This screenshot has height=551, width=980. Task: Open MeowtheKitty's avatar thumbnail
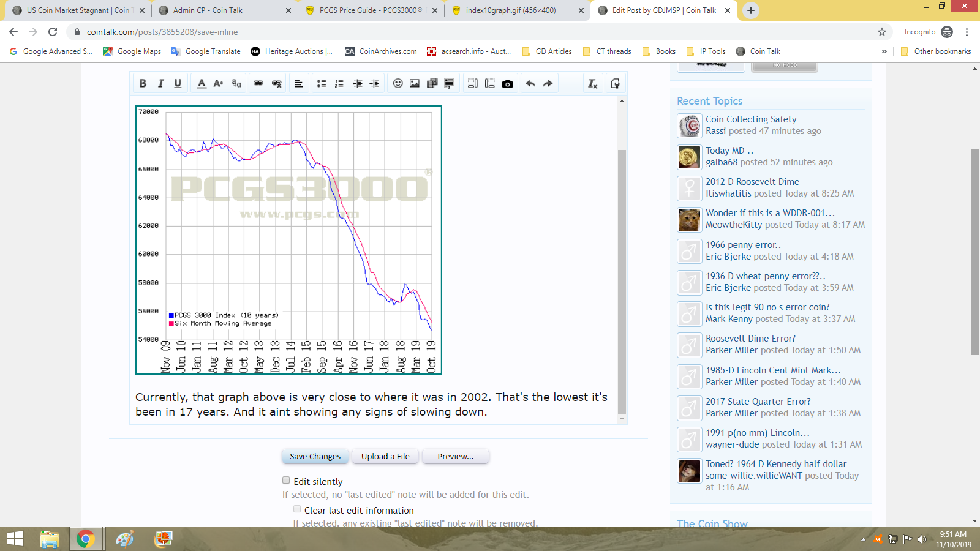point(689,220)
